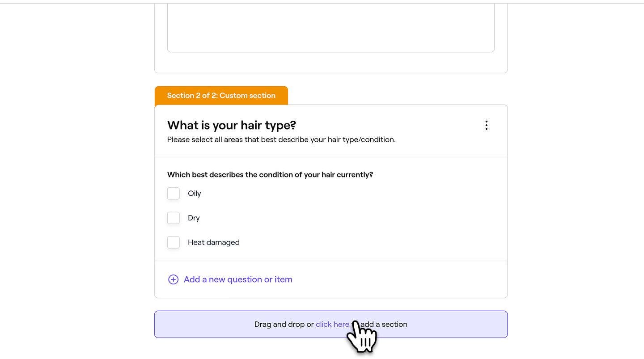
Task: Select the Dry option label
Action: [x=194, y=218]
